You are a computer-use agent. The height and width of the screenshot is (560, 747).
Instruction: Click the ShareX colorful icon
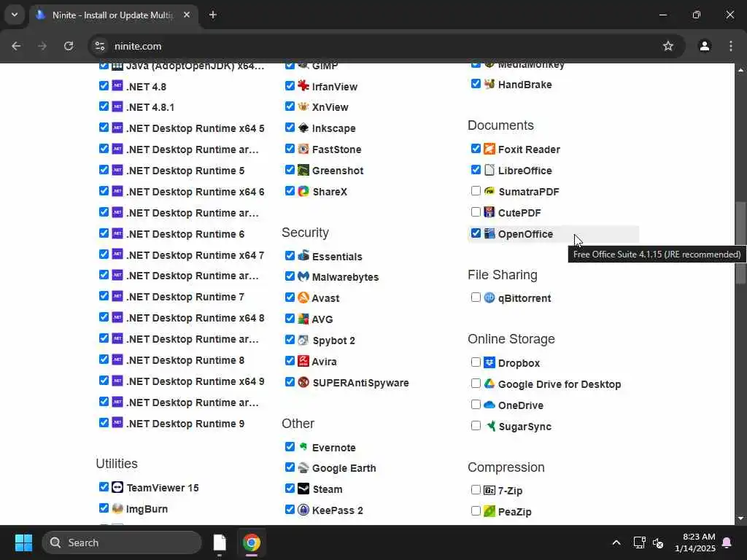click(x=303, y=191)
